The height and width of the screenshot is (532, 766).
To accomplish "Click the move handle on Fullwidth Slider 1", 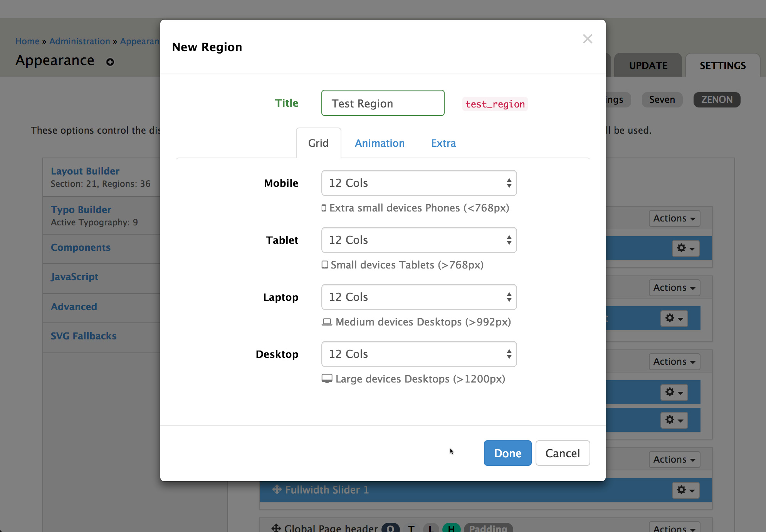I will tap(277, 490).
